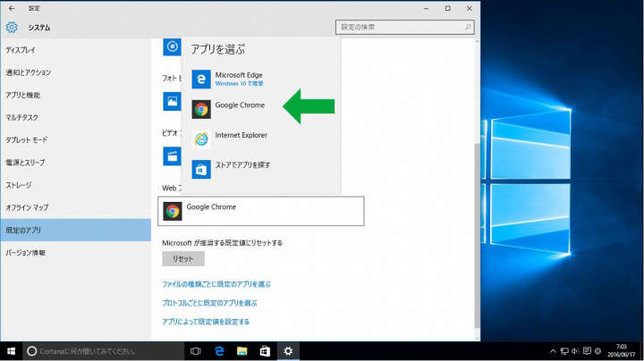Minimize the settings window

coord(427,8)
